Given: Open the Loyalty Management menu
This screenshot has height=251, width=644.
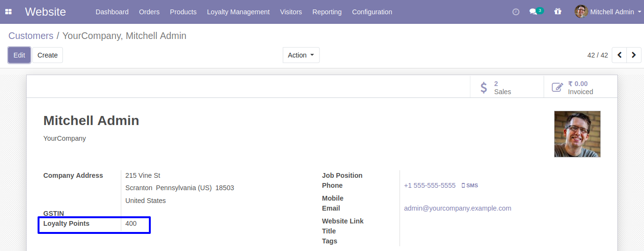Looking at the screenshot, I should point(238,12).
